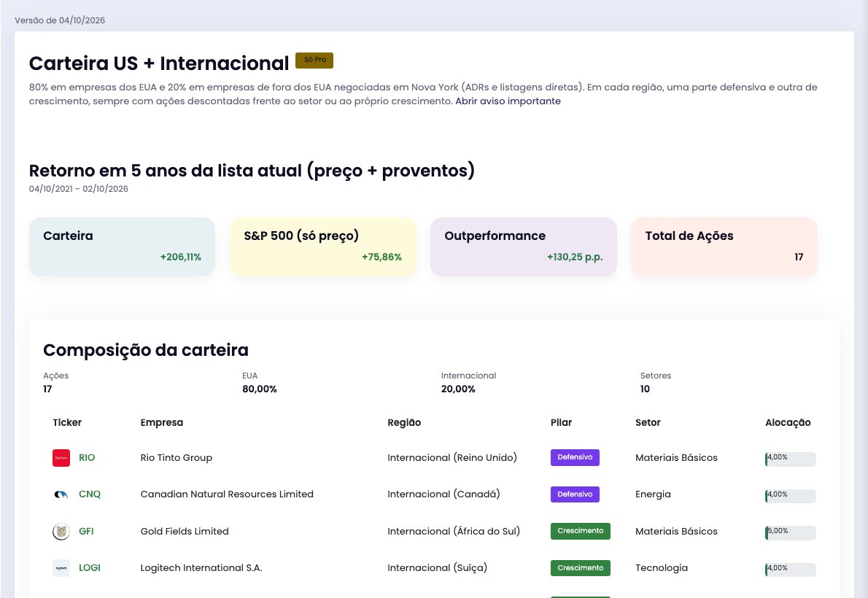Viewport: 868px width, 598px height.
Task: Click the 'Internacional (África do Sul)' region cell
Action: (454, 532)
